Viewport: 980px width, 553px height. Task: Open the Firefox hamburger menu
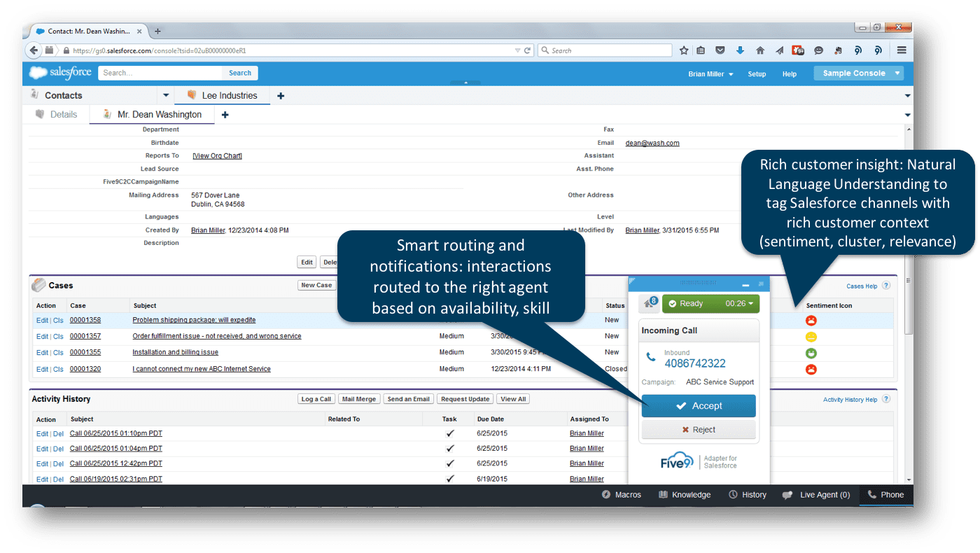coord(902,50)
